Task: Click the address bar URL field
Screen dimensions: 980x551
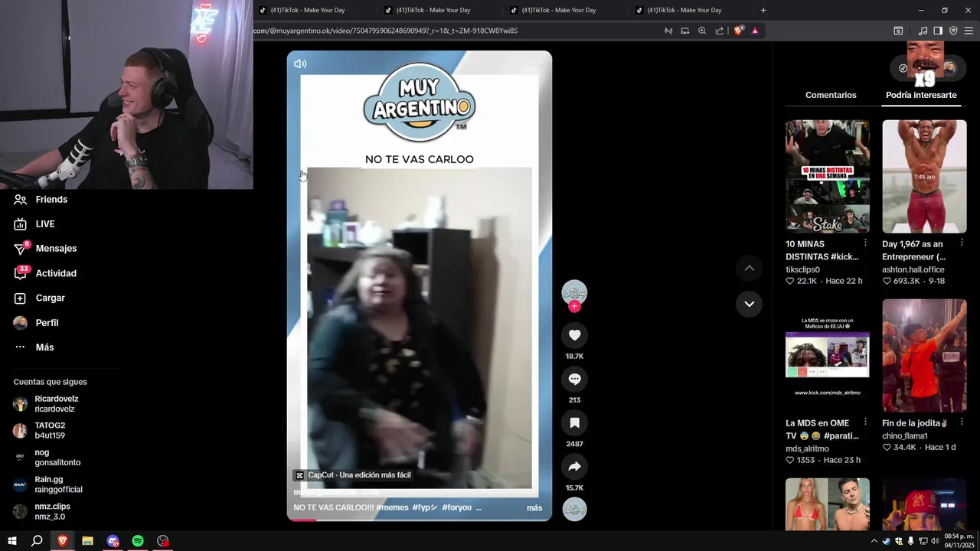Action: (x=456, y=31)
